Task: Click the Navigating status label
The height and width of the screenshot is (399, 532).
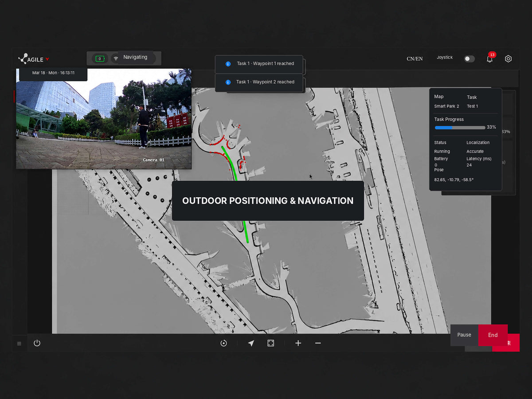Action: [x=135, y=57]
